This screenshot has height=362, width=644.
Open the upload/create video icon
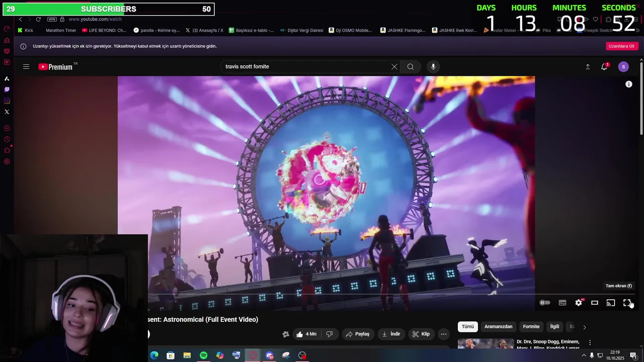[588, 67]
